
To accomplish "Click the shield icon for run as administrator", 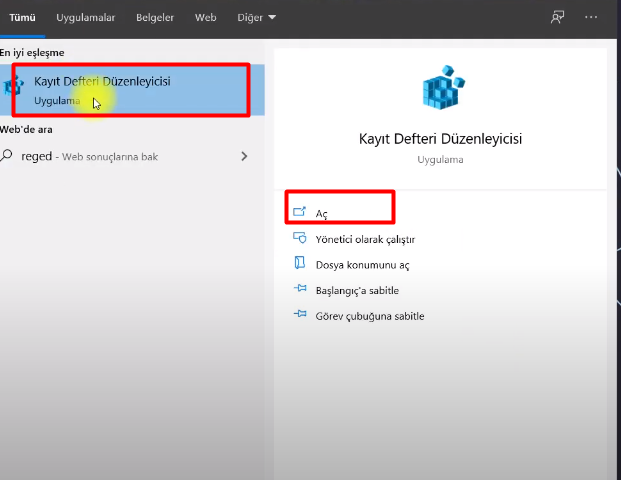I will 300,238.
